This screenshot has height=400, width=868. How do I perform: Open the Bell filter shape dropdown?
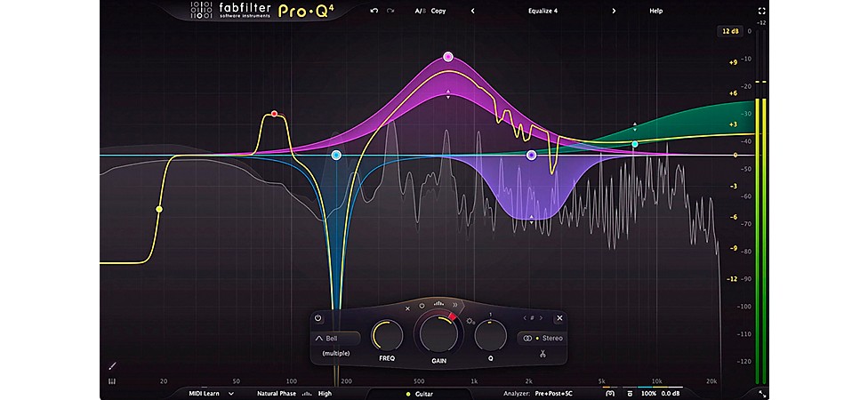(x=336, y=338)
